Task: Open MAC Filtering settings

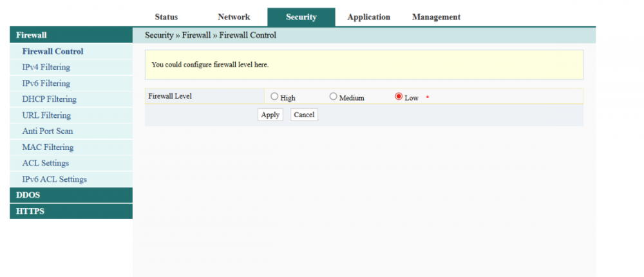Action: pyautogui.click(x=48, y=147)
